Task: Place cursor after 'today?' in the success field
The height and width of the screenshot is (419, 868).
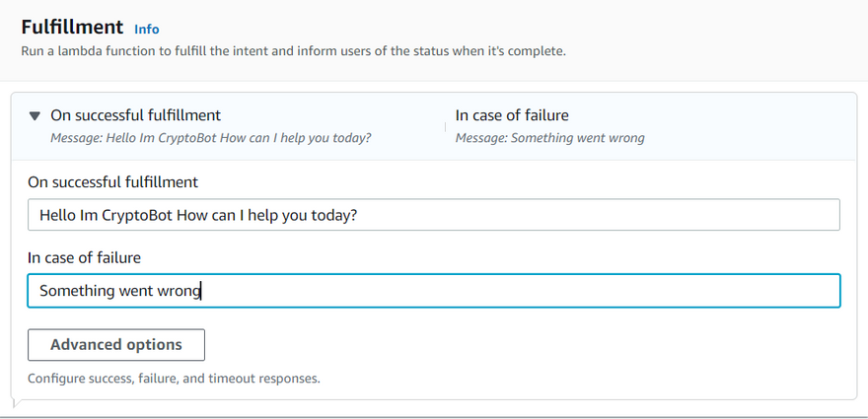Action: click(358, 215)
